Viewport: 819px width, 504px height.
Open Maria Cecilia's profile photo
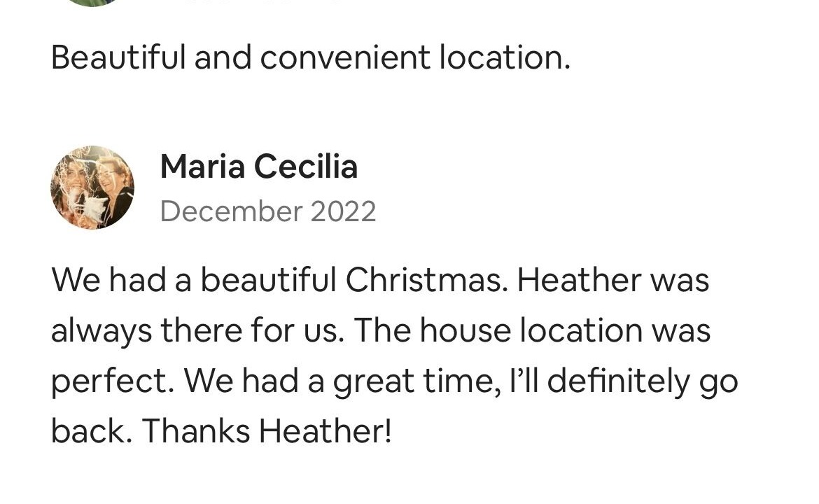92,187
